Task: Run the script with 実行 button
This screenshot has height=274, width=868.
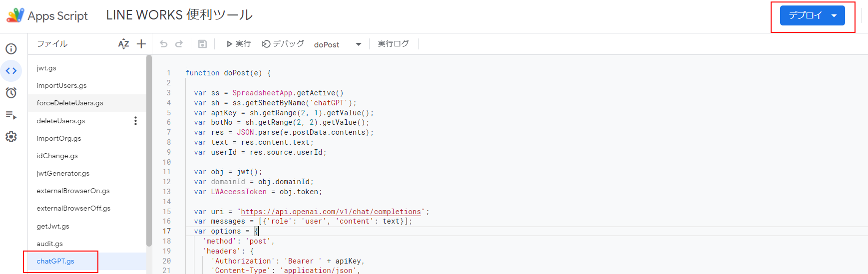Action: [x=238, y=44]
